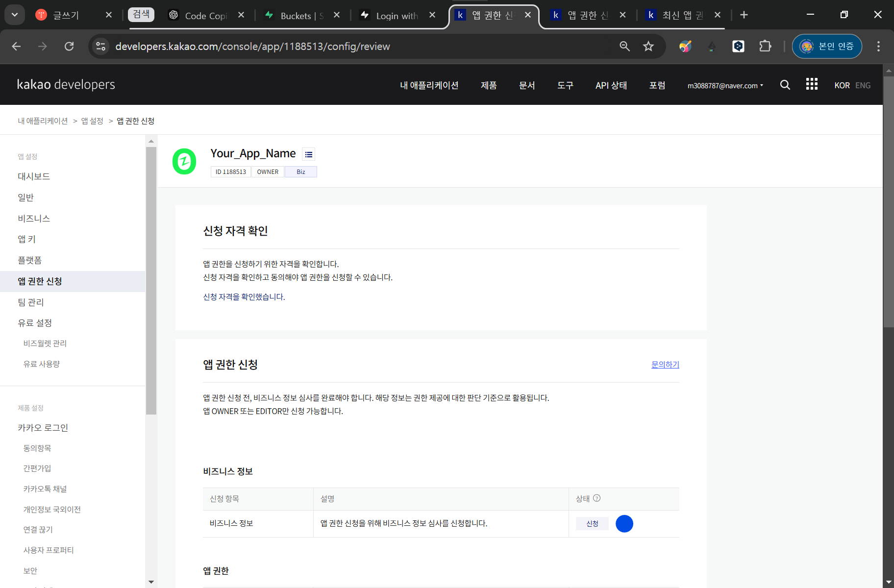Click the dark hexagon extension icon
894x588 pixels.
pos(738,46)
